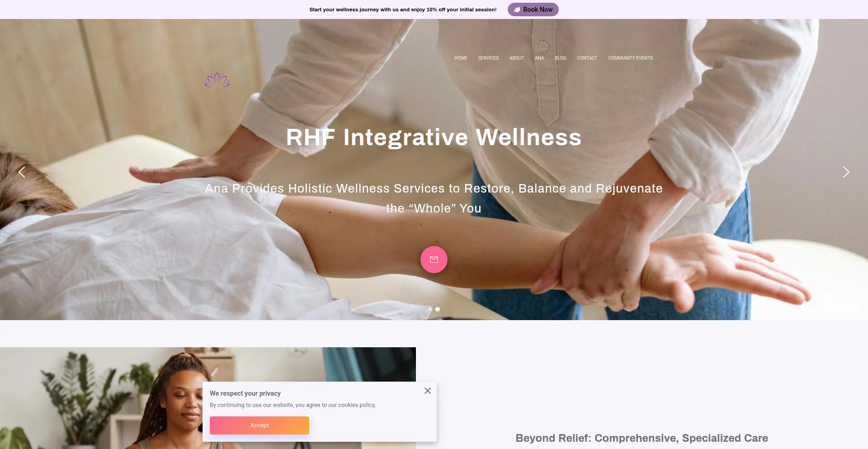Image resolution: width=868 pixels, height=449 pixels.
Task: Select the second carousel slide dot
Action: point(438,309)
